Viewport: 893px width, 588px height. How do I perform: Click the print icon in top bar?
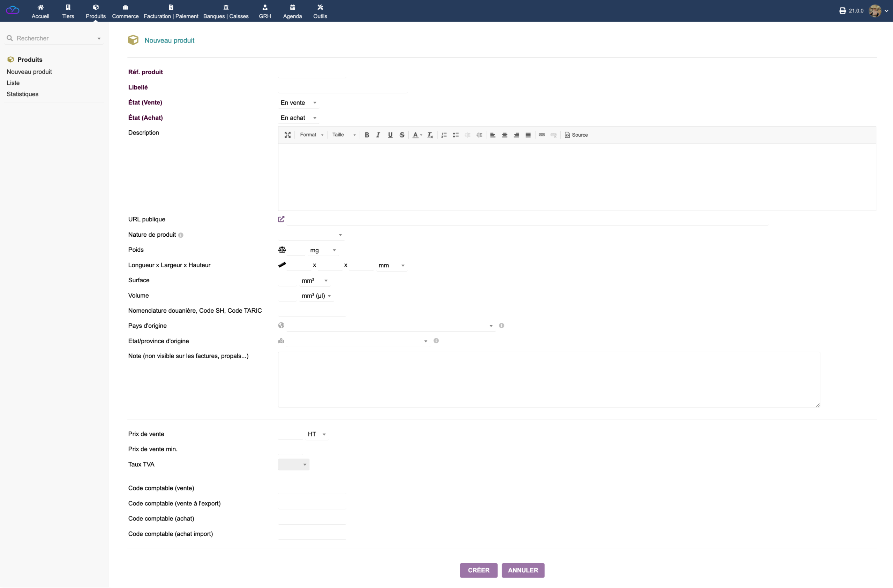[842, 11]
